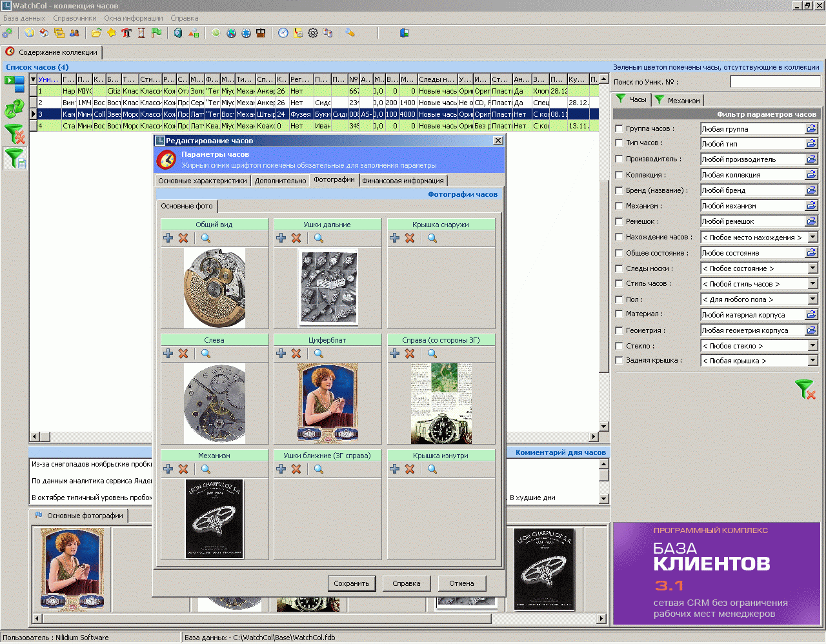Add photo in the Общий вид section
This screenshot has width=826, height=644.
168,238
